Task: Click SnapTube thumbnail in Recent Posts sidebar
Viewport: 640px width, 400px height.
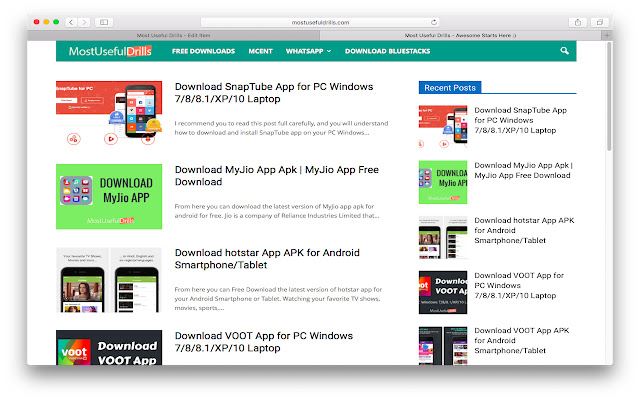Action: (x=443, y=127)
